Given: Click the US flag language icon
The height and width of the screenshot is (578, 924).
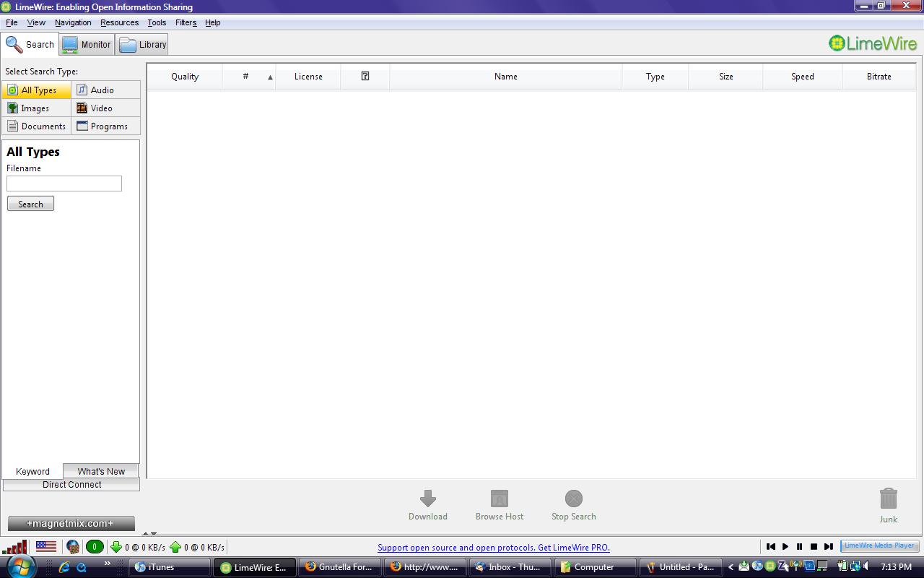Looking at the screenshot, I should click(x=46, y=546).
